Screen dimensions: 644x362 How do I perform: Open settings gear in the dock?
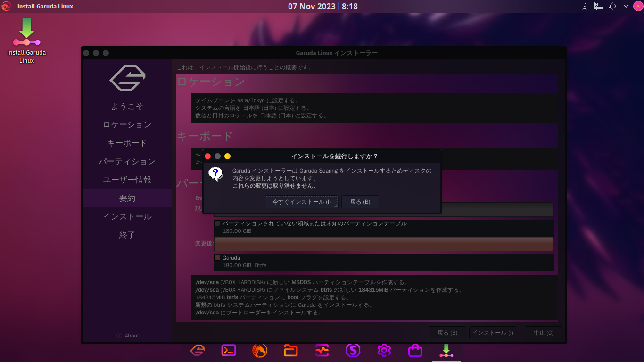(x=384, y=350)
